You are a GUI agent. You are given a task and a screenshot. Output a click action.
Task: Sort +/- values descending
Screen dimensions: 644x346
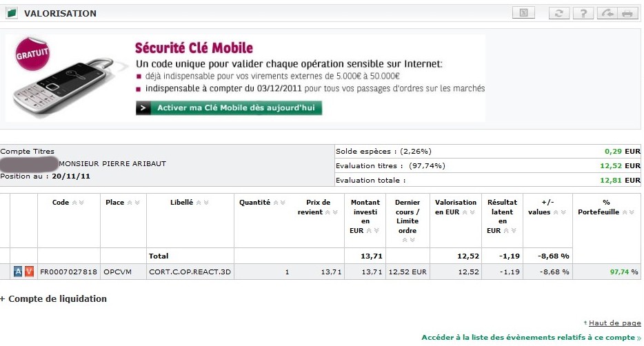tap(563, 212)
